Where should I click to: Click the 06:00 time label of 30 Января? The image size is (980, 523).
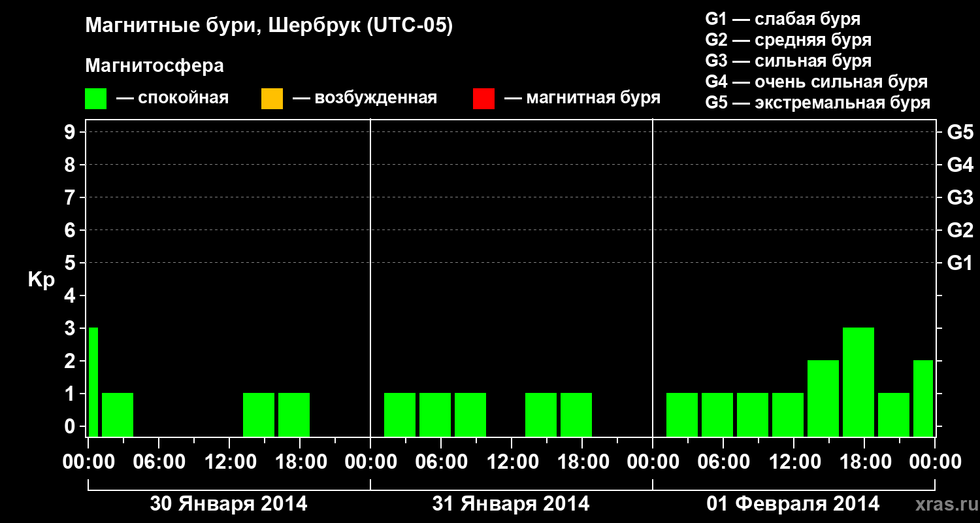159,462
